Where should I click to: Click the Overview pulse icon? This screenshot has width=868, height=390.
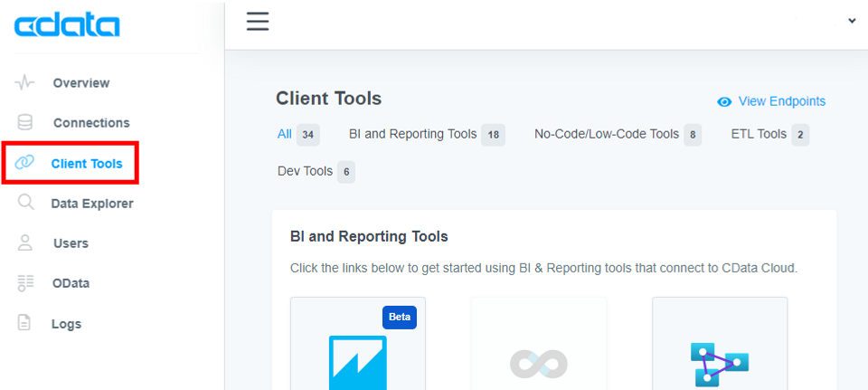[24, 83]
